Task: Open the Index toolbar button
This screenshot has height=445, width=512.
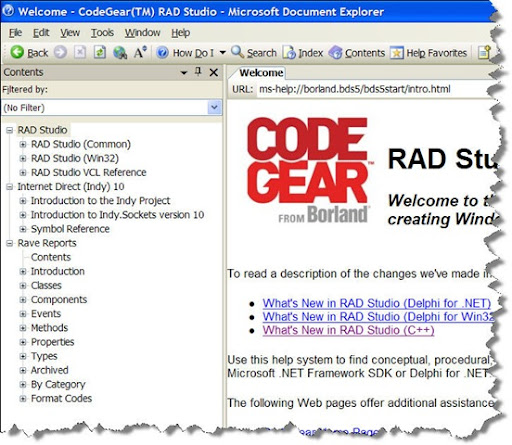Action: 303,52
